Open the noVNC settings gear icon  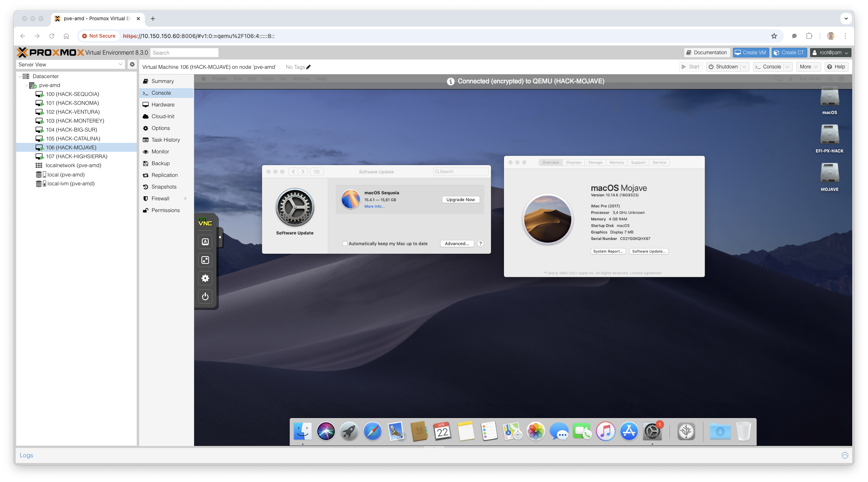pyautogui.click(x=205, y=278)
